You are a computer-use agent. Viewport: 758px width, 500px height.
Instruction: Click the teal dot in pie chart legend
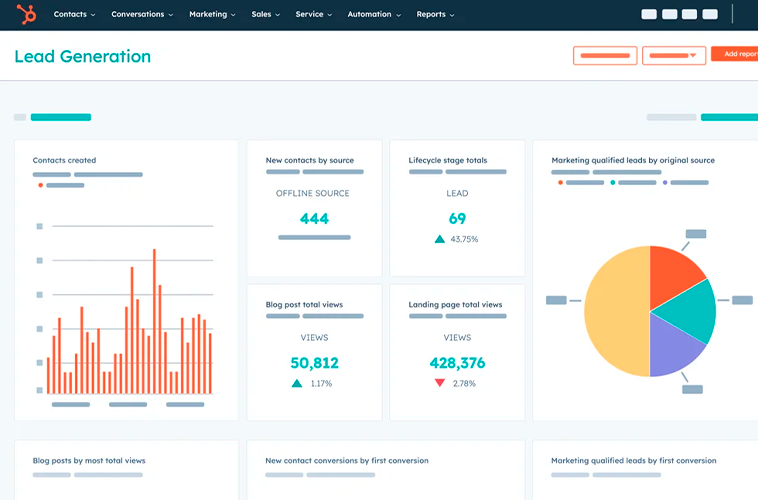pyautogui.click(x=612, y=183)
